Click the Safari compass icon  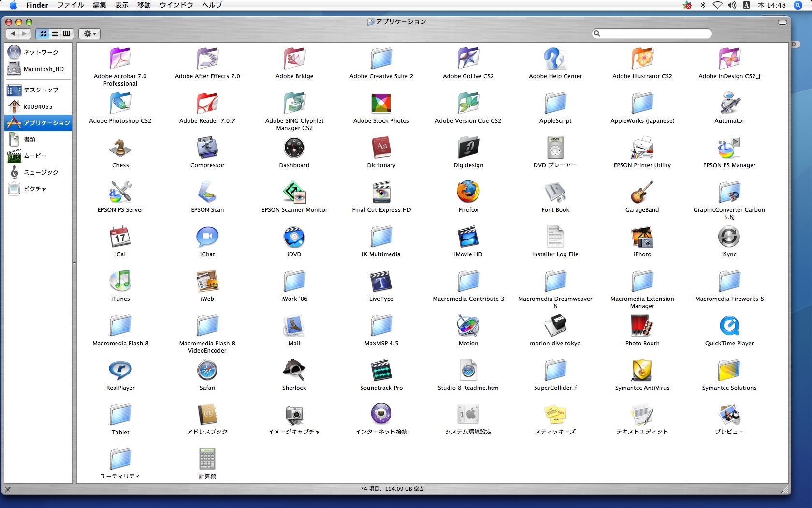[207, 371]
